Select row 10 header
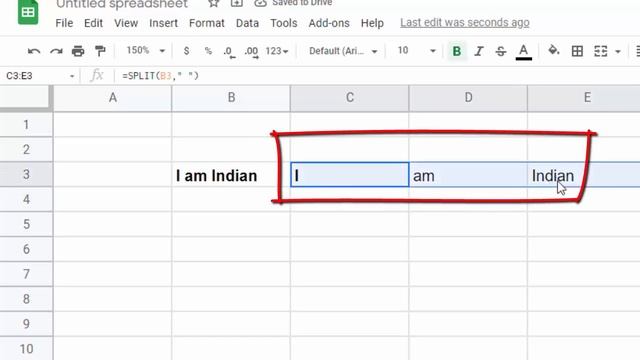 [x=27, y=349]
